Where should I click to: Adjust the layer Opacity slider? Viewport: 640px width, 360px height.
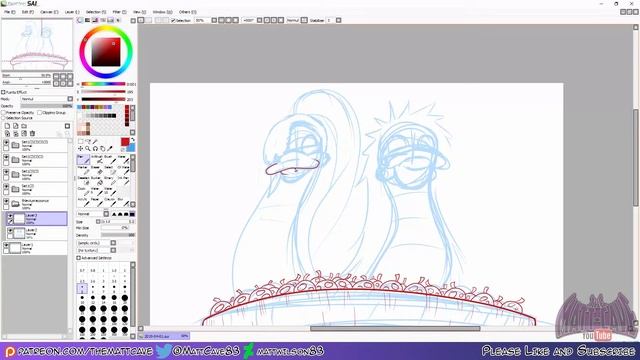click(47, 106)
